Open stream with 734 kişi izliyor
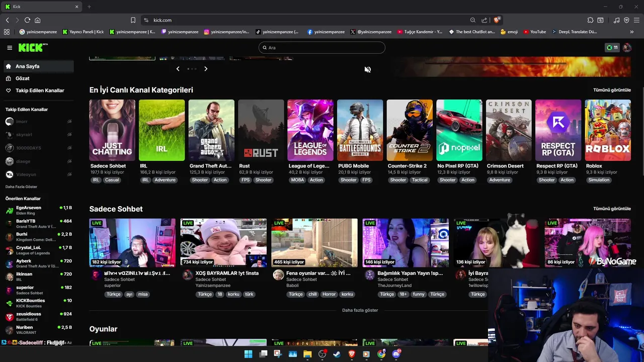Screen dimensions: 644x362 pos(223,242)
